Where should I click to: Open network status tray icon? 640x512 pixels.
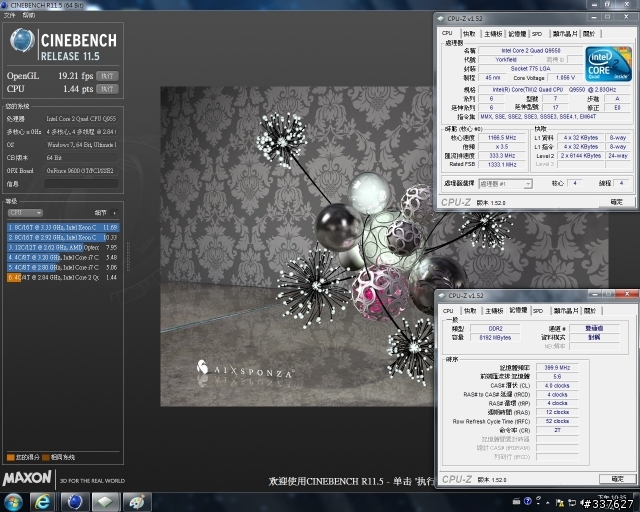click(x=572, y=503)
